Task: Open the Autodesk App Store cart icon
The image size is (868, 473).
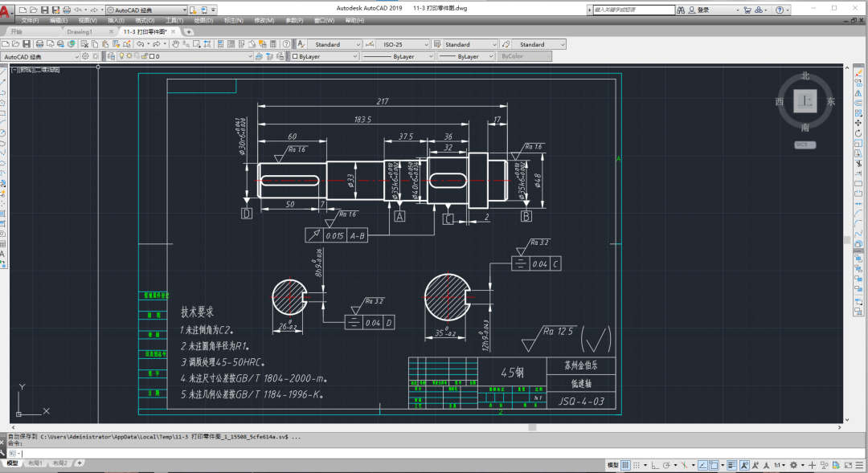Action: (747, 10)
